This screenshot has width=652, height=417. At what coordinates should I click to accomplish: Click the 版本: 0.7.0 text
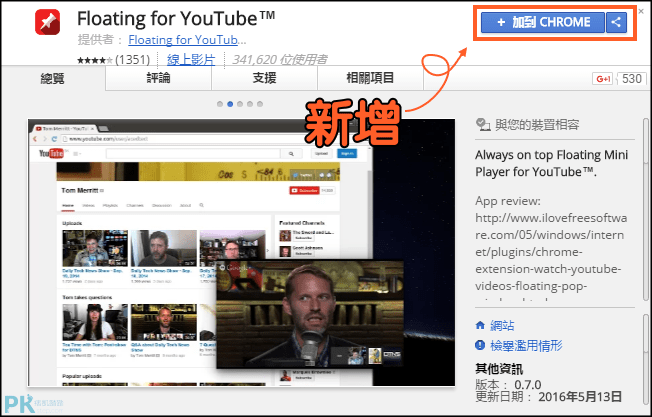(508, 384)
